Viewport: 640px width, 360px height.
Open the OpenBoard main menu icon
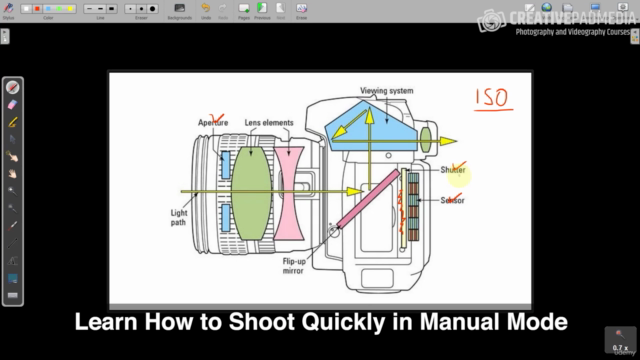point(622,7)
